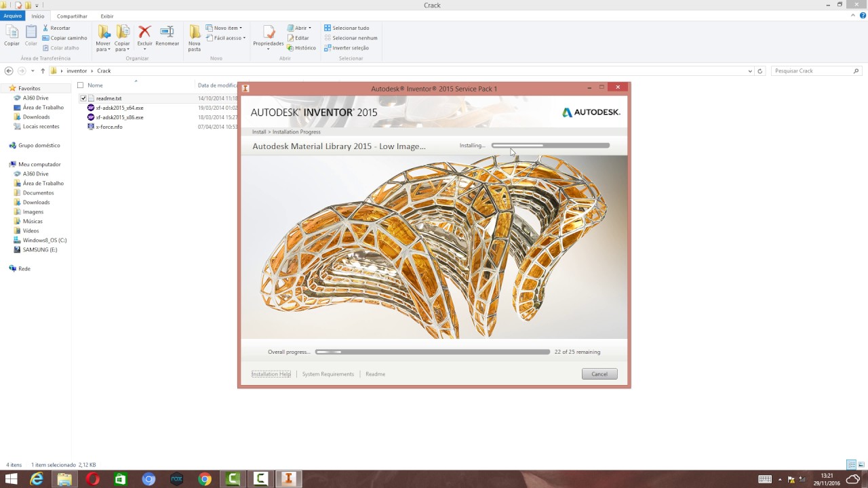This screenshot has width=868, height=488.
Task: Switch to the Exibir tab
Action: pos(107,16)
